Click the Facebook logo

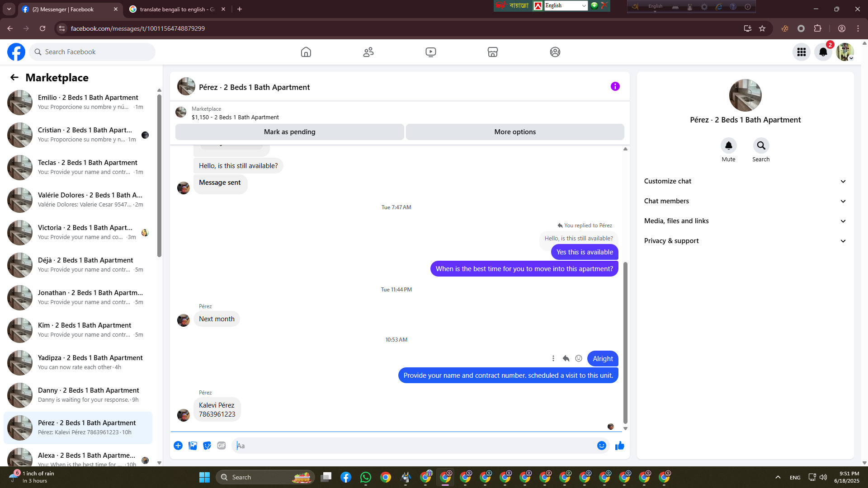point(16,52)
